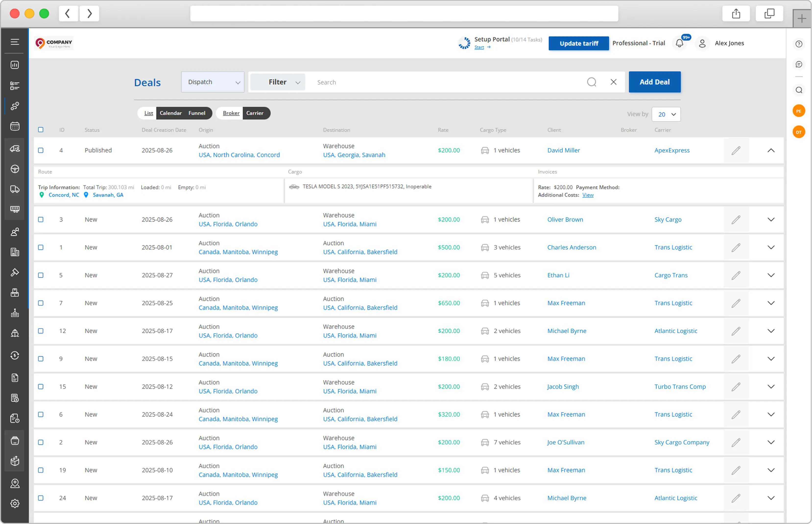Open client David Miller link

[563, 150]
